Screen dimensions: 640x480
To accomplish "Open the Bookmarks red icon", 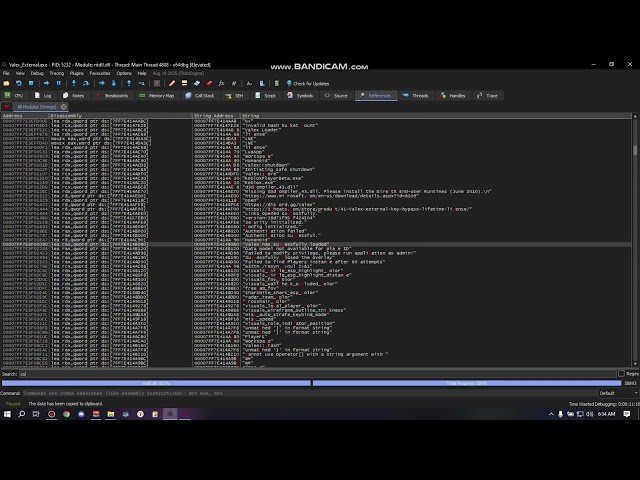I will point(209,83).
